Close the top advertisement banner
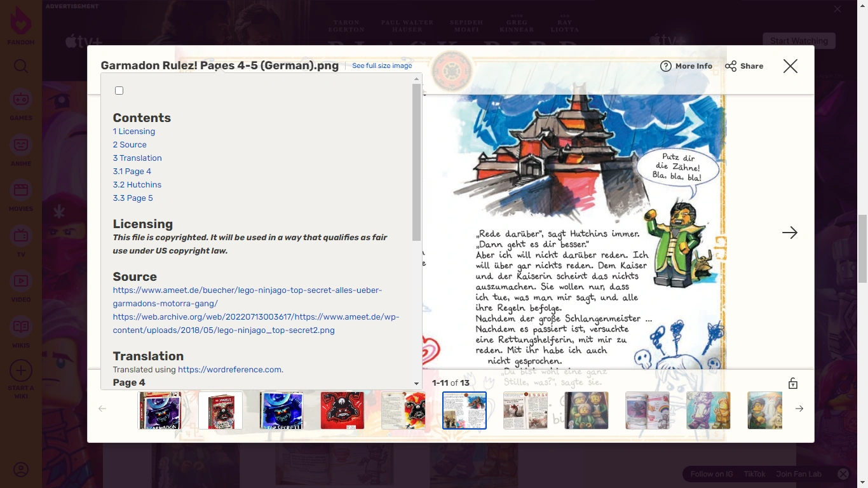This screenshot has width=868, height=488. pyautogui.click(x=837, y=9)
